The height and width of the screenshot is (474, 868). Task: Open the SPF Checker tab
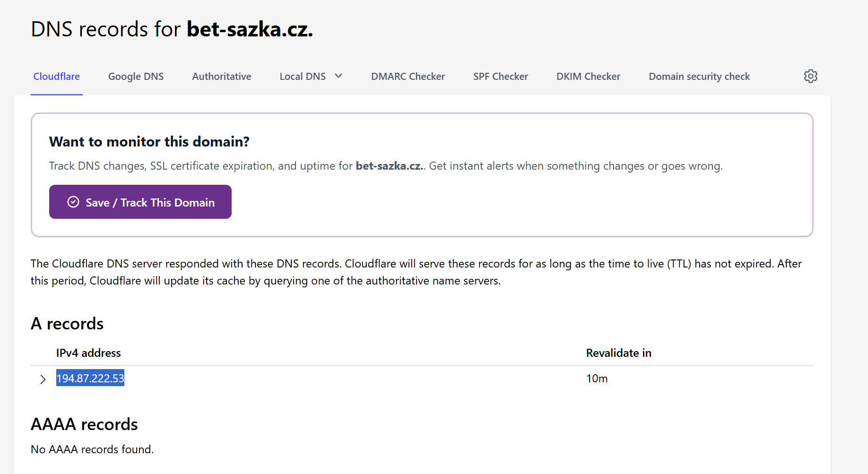tap(500, 77)
